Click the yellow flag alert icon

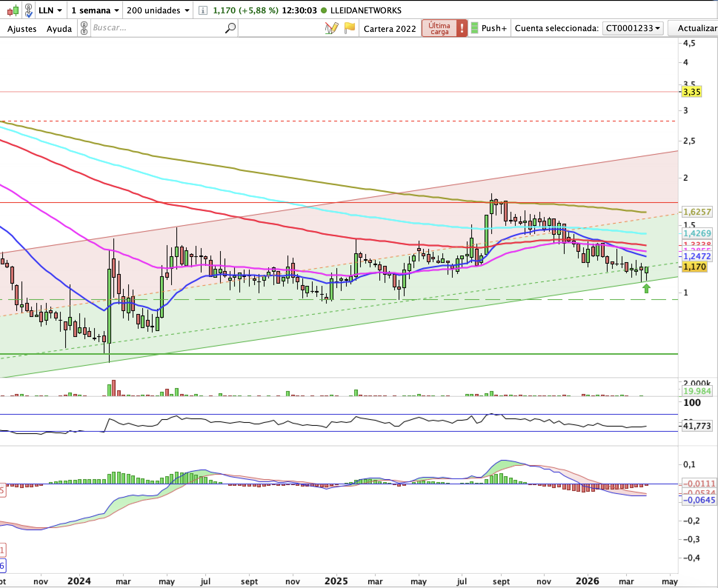pos(349,28)
